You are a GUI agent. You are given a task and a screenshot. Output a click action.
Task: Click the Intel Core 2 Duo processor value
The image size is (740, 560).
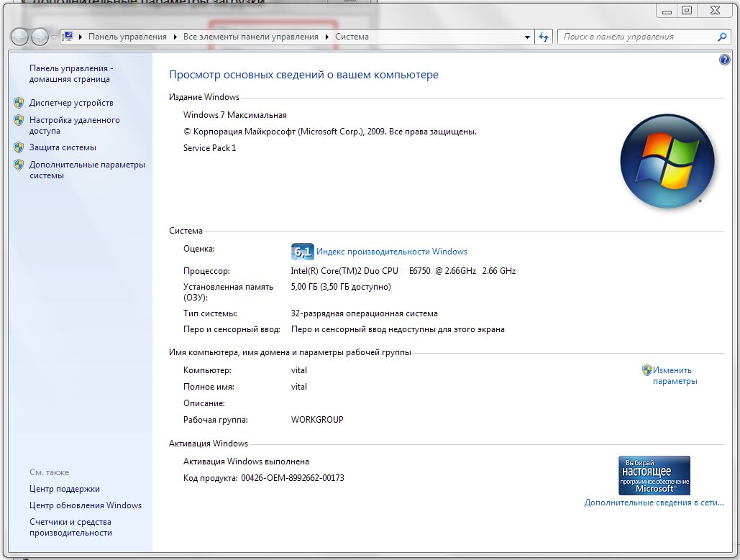click(x=403, y=271)
